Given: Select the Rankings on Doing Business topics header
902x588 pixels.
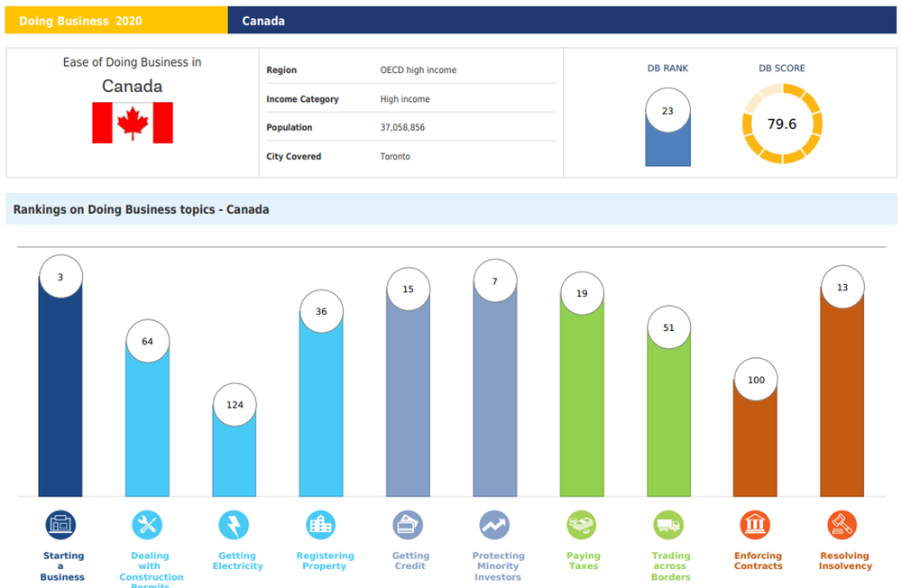Looking at the screenshot, I should [142, 209].
